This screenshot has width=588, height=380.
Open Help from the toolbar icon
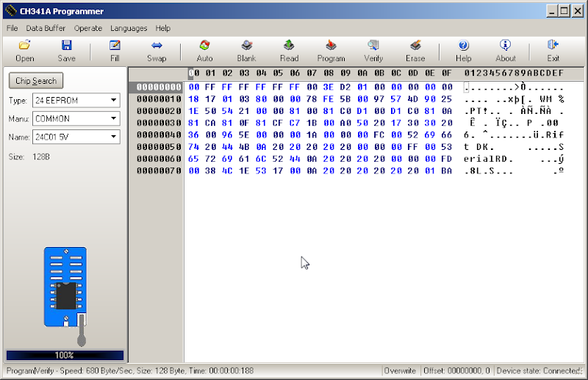tap(464, 51)
